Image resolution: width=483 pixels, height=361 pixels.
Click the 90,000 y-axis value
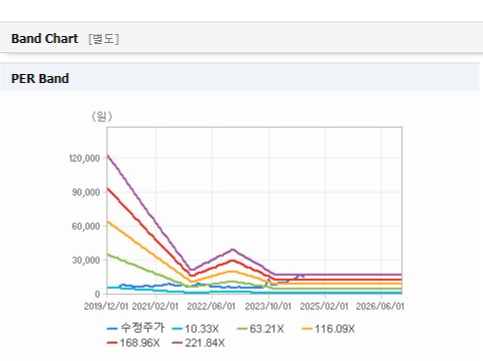click(x=86, y=192)
